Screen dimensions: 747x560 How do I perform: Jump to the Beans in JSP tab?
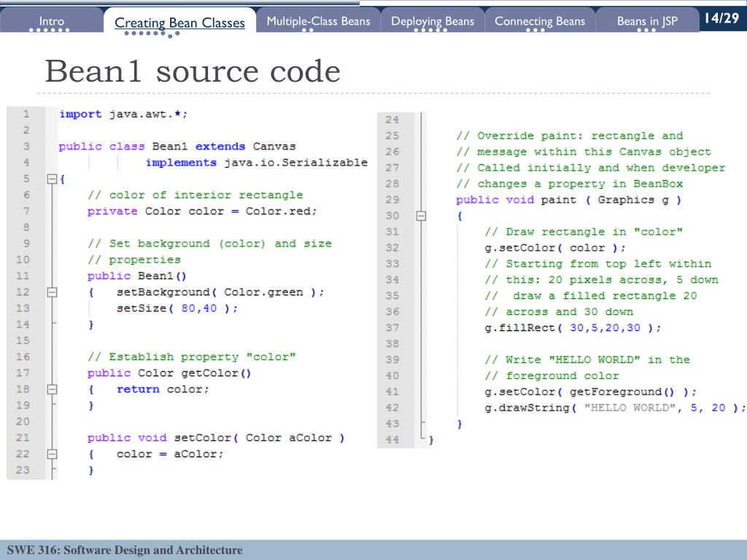[x=646, y=21]
